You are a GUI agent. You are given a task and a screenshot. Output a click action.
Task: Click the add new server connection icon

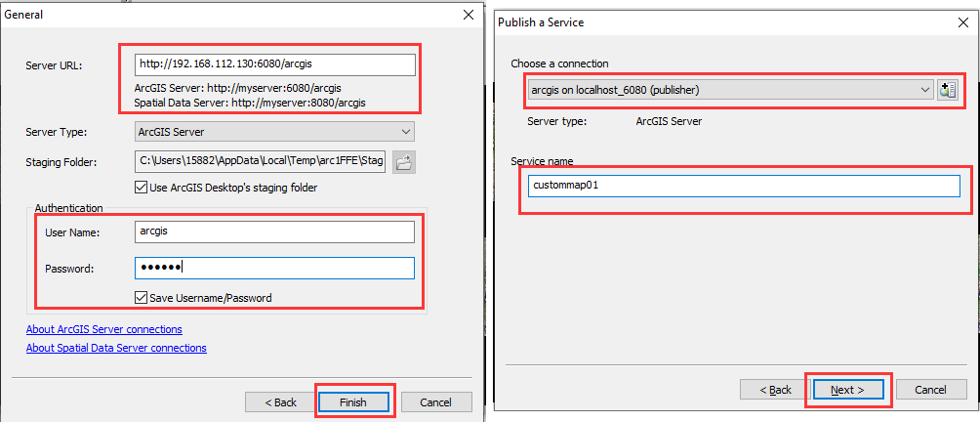tap(948, 90)
